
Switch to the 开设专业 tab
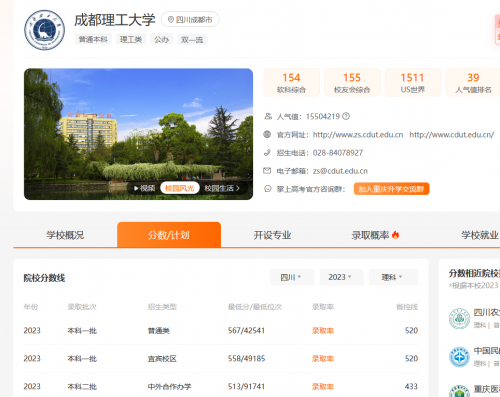pos(272,235)
